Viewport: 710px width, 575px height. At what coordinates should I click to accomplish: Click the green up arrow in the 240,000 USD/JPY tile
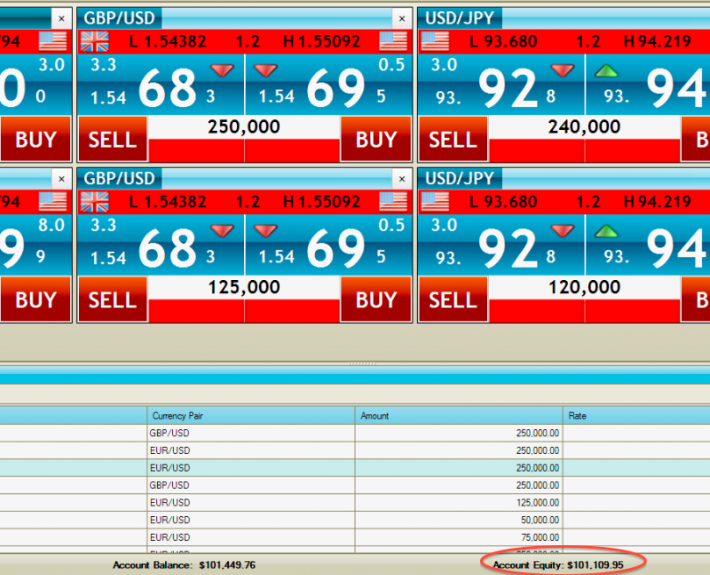pos(606,70)
